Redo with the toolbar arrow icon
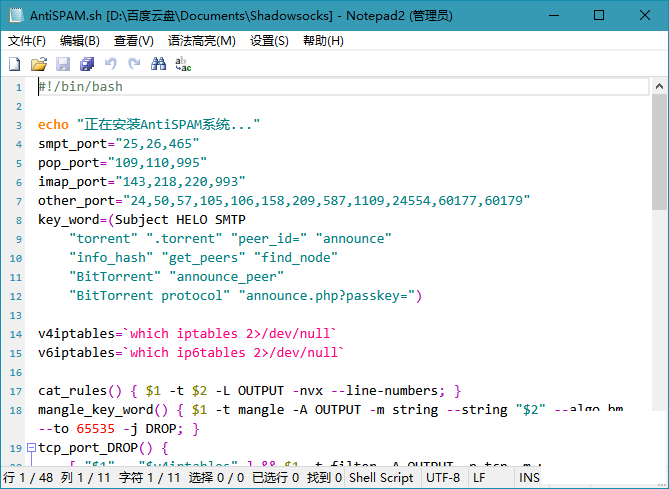The height and width of the screenshot is (489, 669). [134, 64]
